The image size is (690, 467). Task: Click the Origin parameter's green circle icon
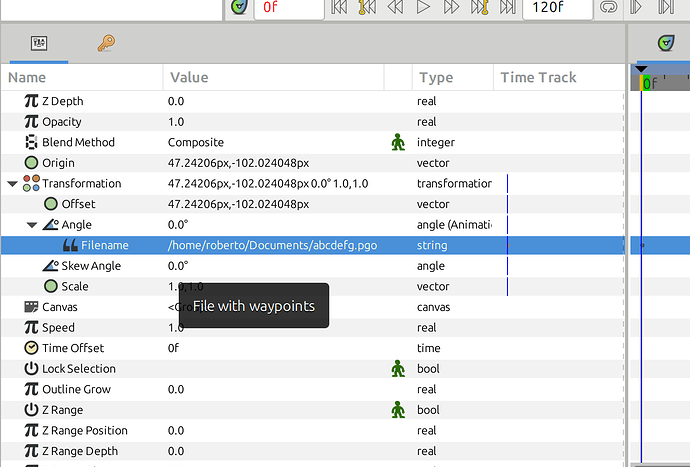coord(31,163)
